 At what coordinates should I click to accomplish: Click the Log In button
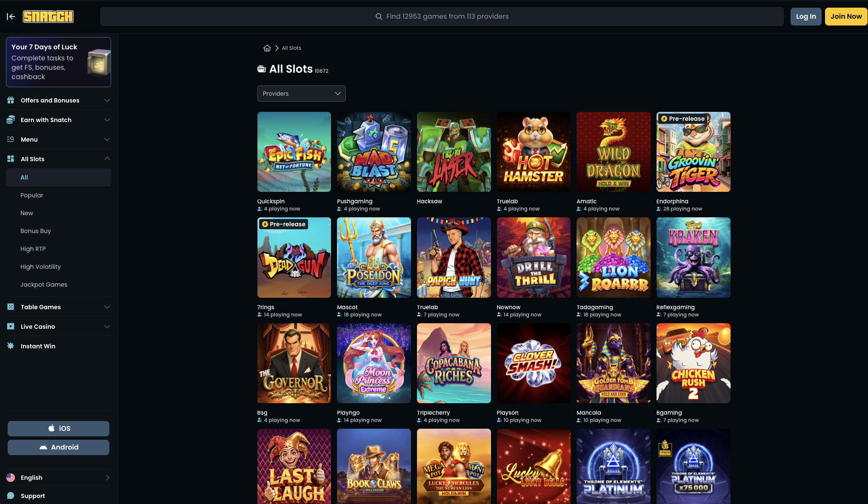point(806,17)
